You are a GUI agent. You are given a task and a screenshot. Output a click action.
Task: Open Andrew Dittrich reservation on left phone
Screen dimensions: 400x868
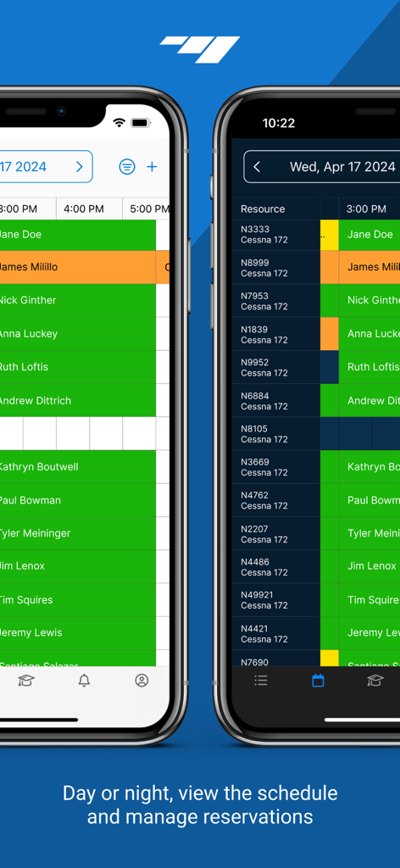click(77, 400)
